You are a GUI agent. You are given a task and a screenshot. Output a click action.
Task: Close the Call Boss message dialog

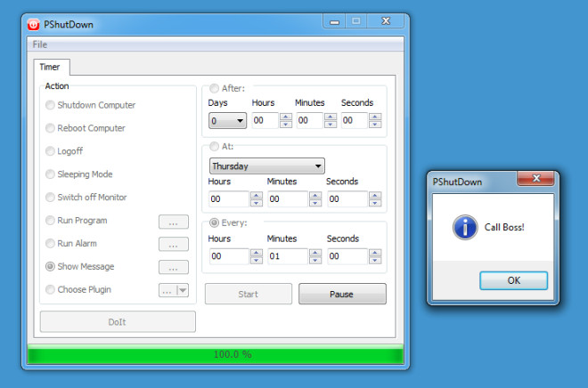(535, 178)
